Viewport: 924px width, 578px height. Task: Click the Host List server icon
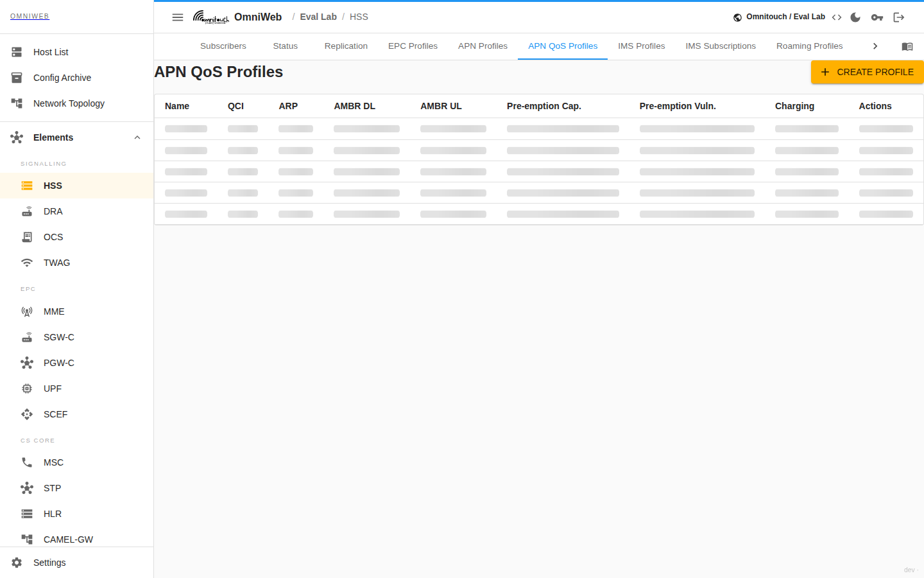point(17,52)
